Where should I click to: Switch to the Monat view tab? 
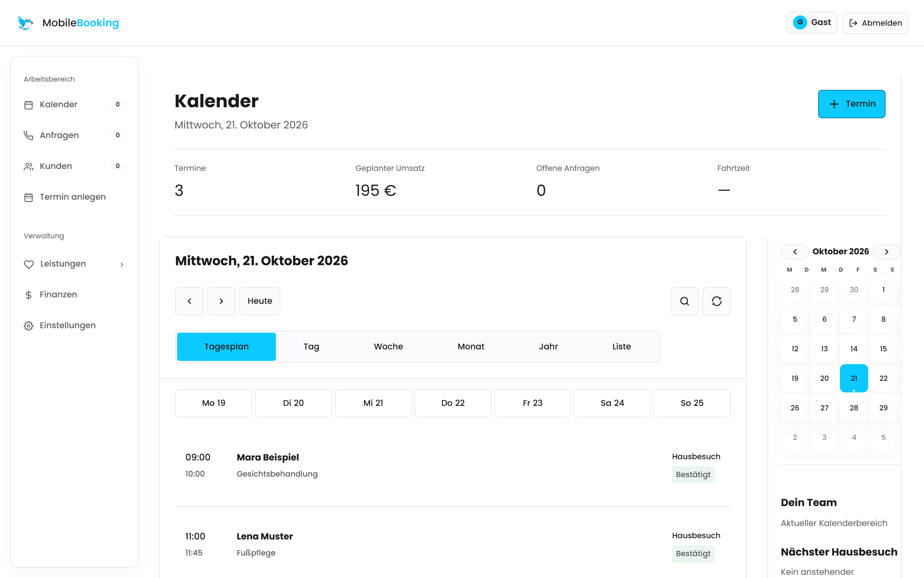(471, 347)
